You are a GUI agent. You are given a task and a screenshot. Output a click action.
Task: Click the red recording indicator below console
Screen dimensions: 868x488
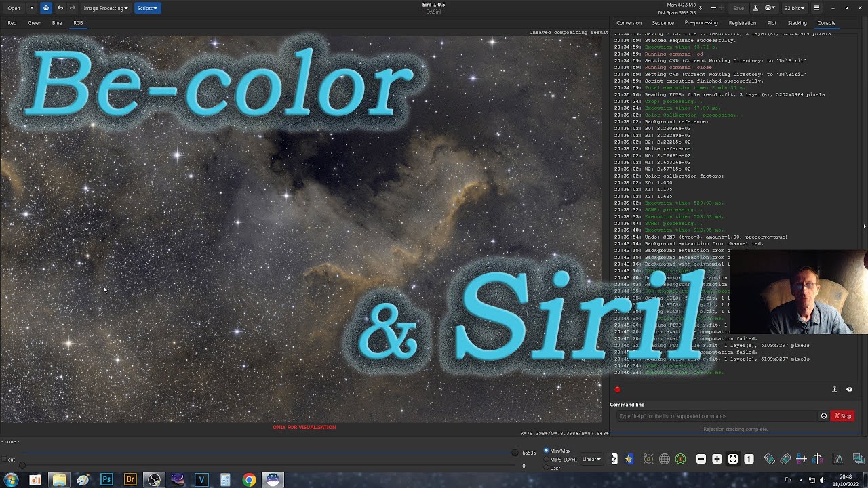617,390
